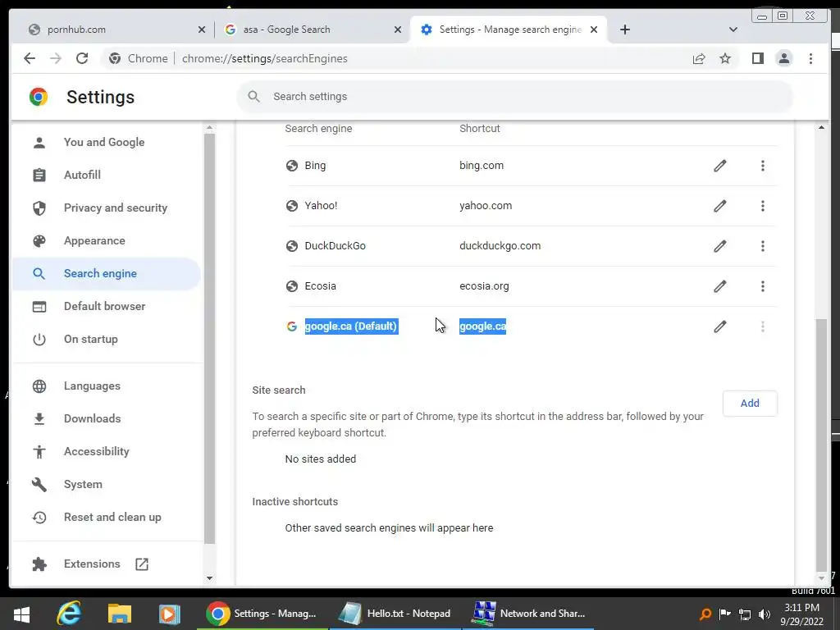This screenshot has height=630, width=840.
Task: Bookmark this page with star icon
Action: pos(725,58)
